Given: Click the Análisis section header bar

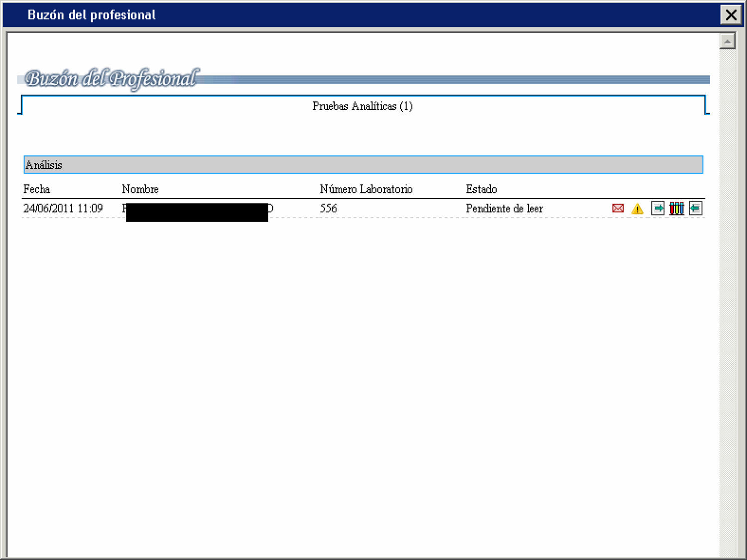Looking at the screenshot, I should (363, 165).
